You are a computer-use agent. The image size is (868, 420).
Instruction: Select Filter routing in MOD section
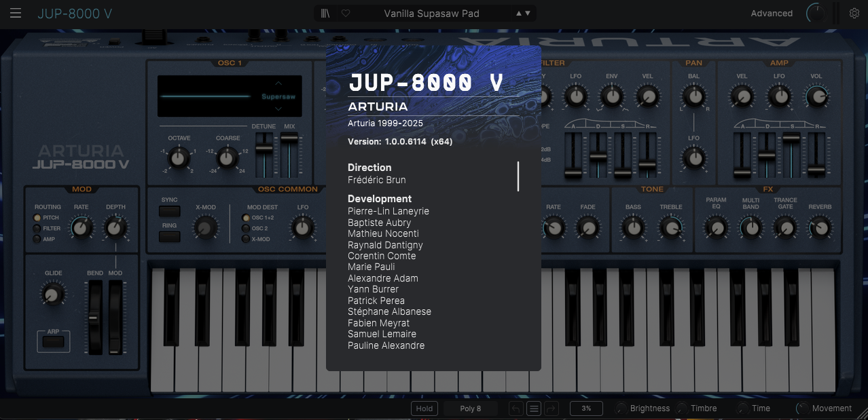tap(37, 229)
